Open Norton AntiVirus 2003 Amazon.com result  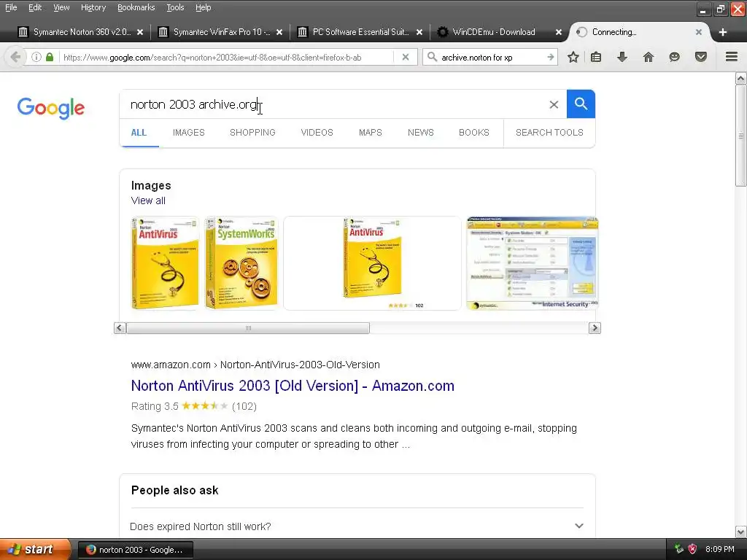293,386
